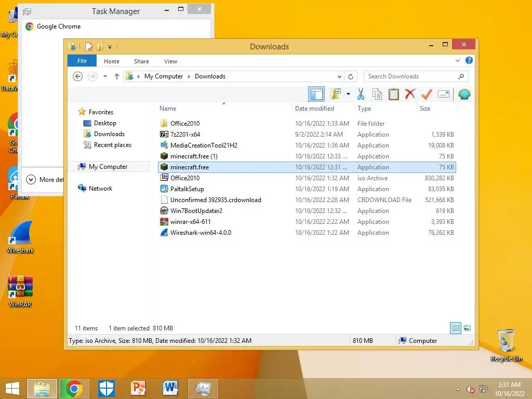Open the recent locations dropdown
This screenshot has width=532, height=399.
pyautogui.click(x=105, y=76)
